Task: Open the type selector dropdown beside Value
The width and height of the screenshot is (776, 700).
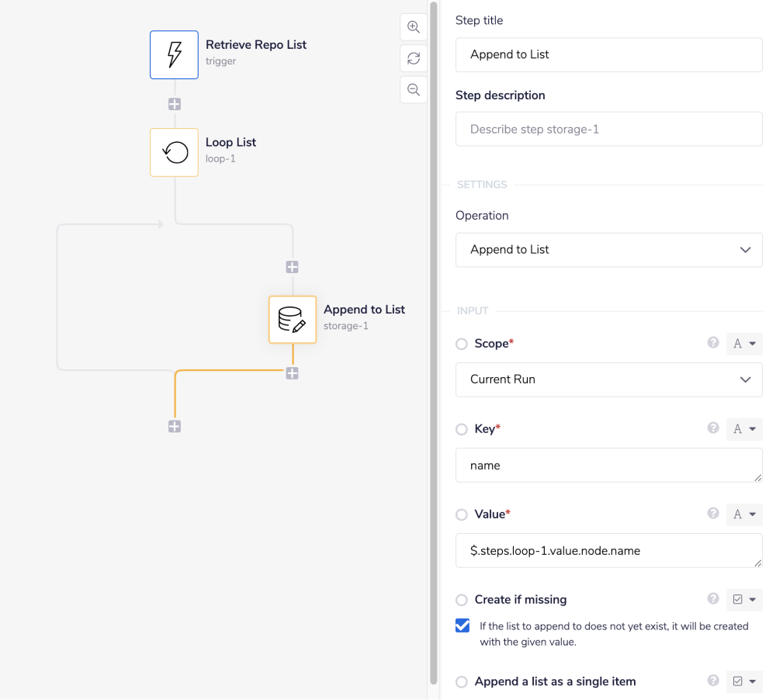Action: (744, 514)
